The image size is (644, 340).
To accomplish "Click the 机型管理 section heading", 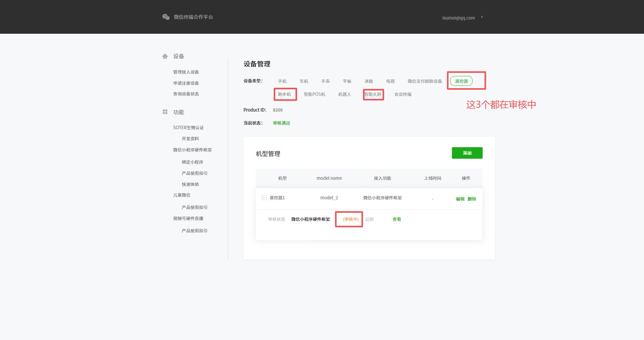I will click(268, 154).
